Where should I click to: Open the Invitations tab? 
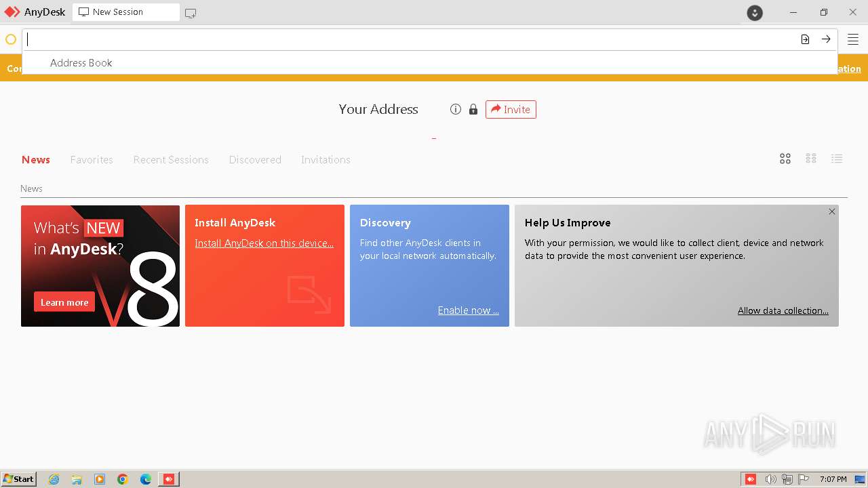[x=325, y=159]
